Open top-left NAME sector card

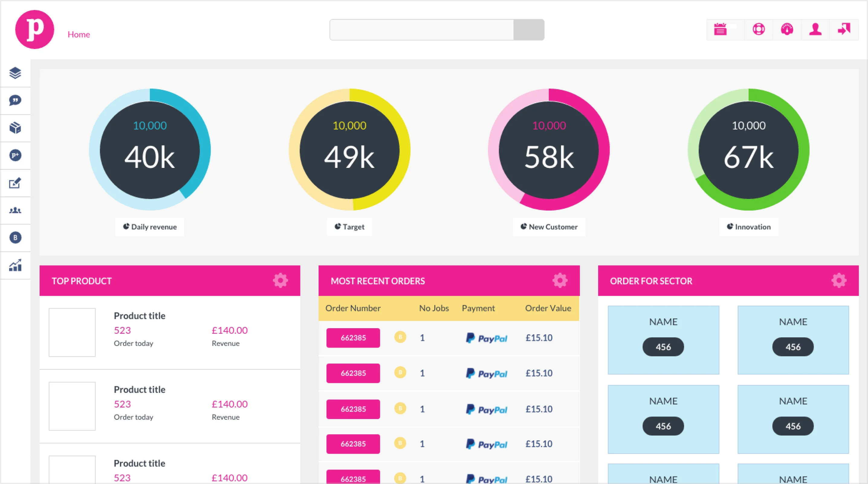(x=663, y=340)
